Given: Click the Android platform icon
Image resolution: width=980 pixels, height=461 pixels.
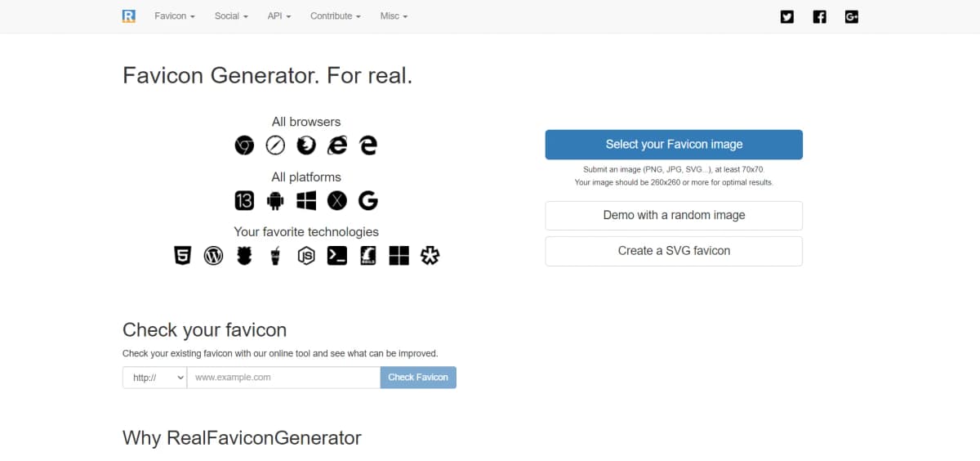Looking at the screenshot, I should [275, 200].
